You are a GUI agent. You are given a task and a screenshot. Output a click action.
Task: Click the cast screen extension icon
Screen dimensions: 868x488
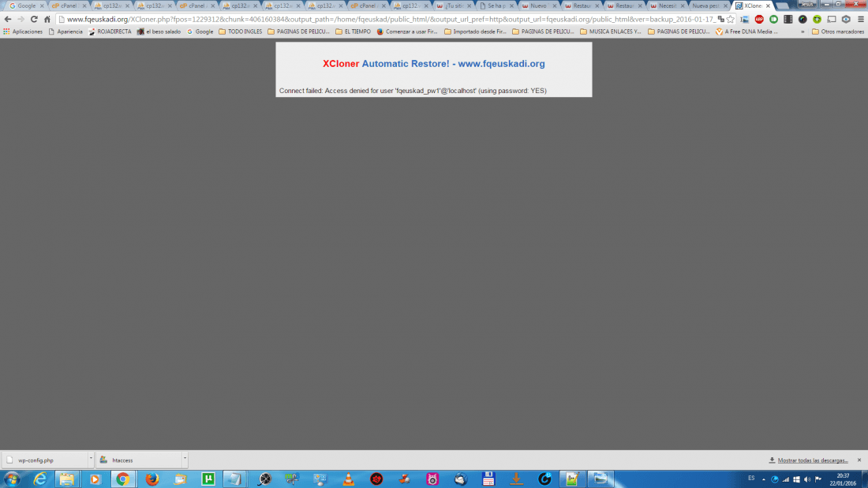[x=832, y=20]
